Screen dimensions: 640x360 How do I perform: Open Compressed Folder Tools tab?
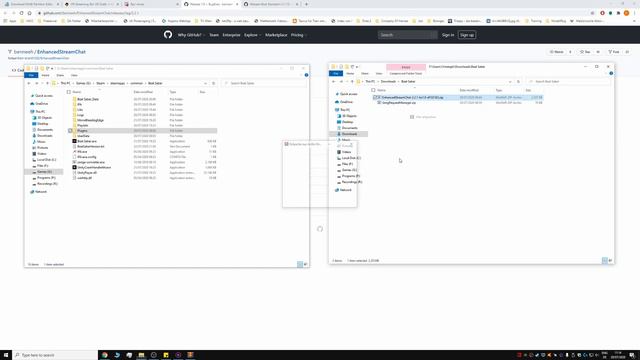406,73
